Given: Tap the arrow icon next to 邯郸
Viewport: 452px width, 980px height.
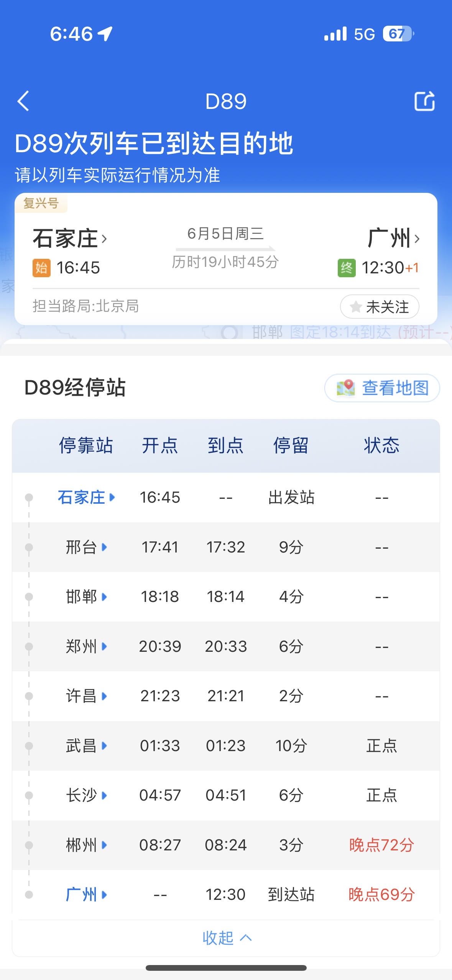Looking at the screenshot, I should (x=104, y=597).
